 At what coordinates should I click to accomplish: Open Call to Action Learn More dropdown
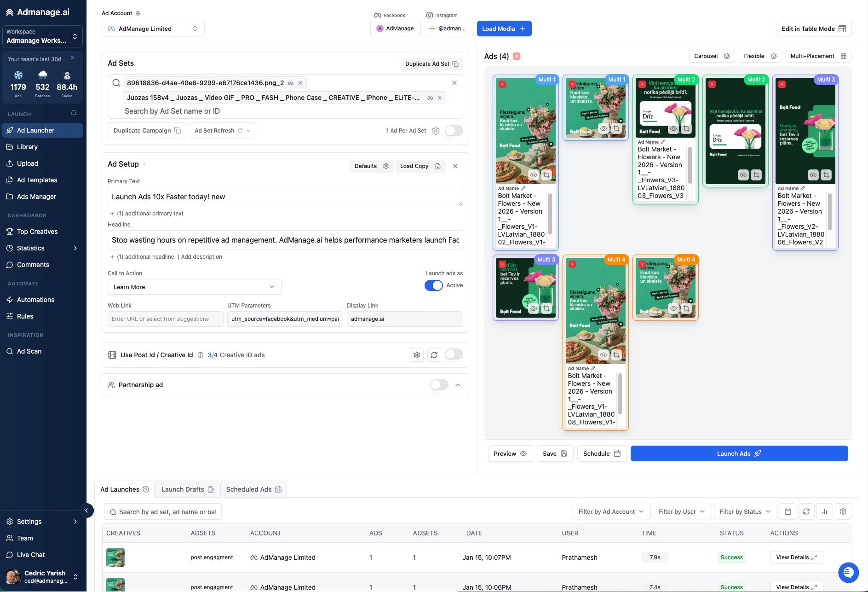pos(194,287)
